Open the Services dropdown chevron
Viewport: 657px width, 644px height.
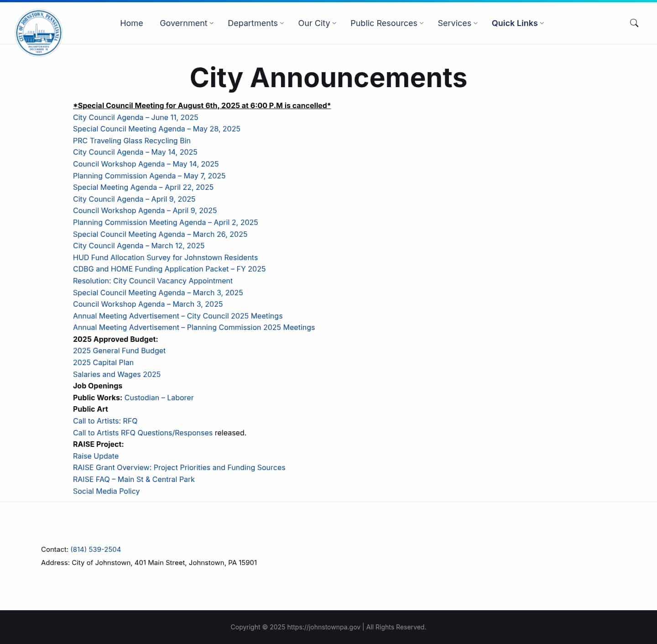[475, 23]
